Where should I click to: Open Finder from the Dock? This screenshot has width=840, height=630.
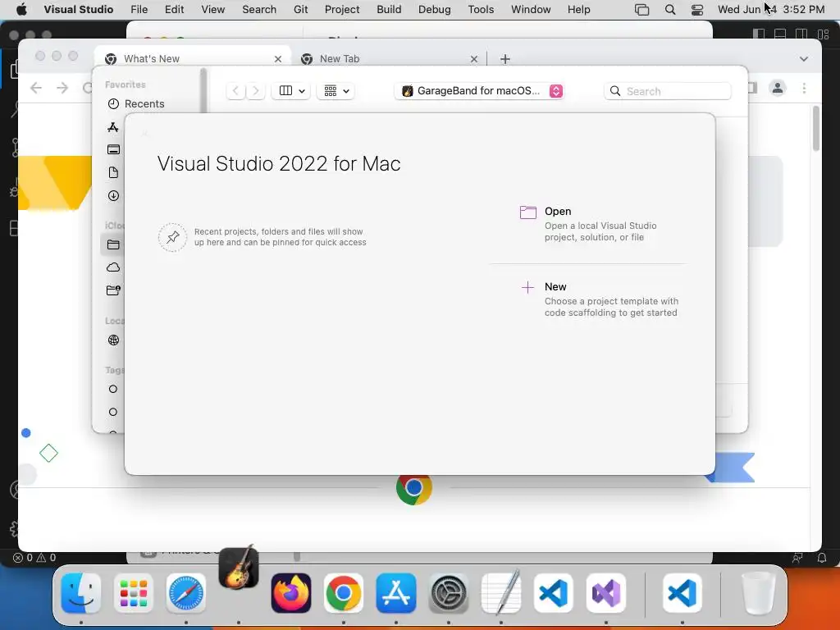coord(81,593)
